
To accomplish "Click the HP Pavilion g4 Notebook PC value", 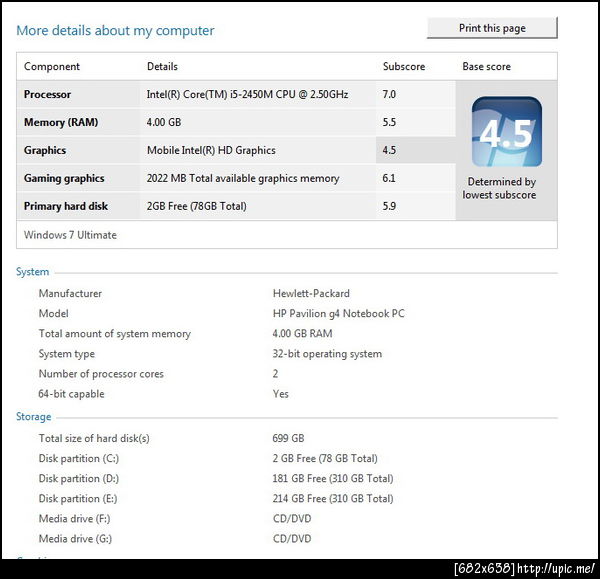I will tap(338, 314).
